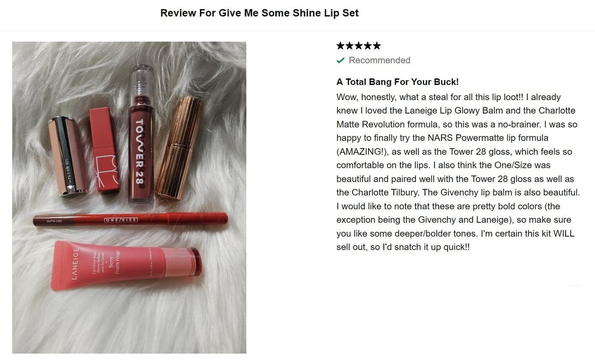Click the fifth star in the rating
The width and height of the screenshot is (595, 364).
(376, 45)
